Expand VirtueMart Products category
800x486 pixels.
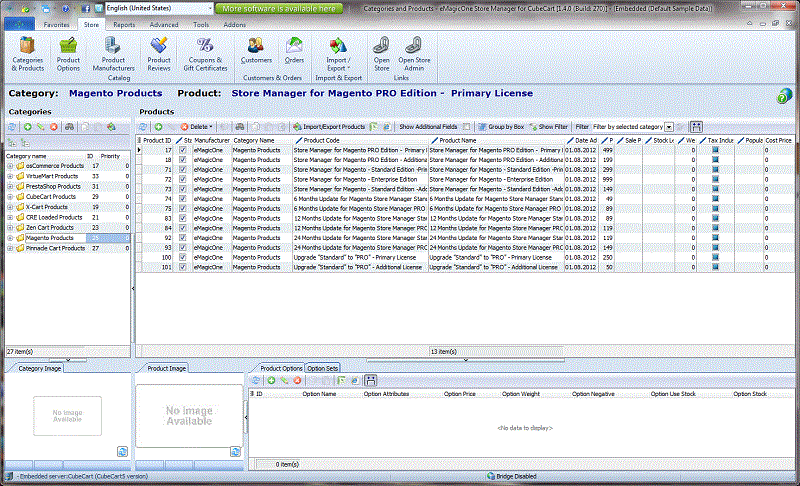tap(10, 176)
